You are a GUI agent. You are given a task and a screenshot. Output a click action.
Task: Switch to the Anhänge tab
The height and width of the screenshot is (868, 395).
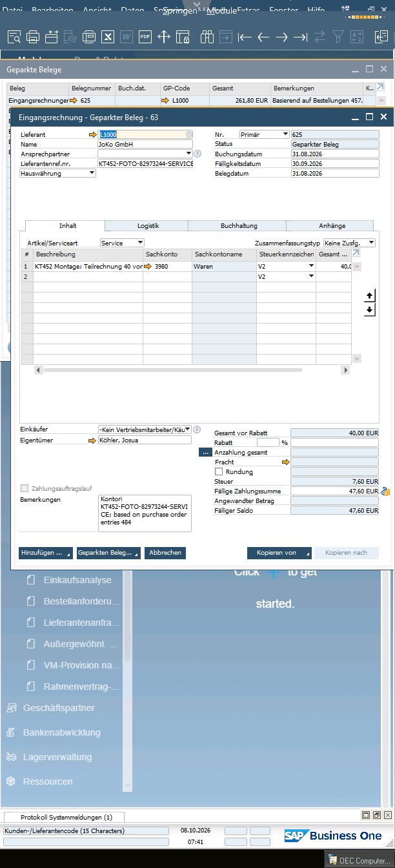[332, 226]
